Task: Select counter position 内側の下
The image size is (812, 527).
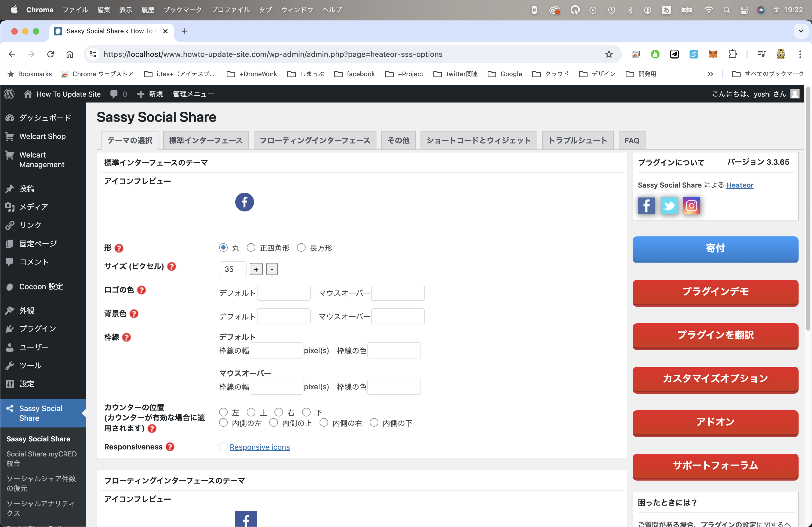Action: (374, 423)
